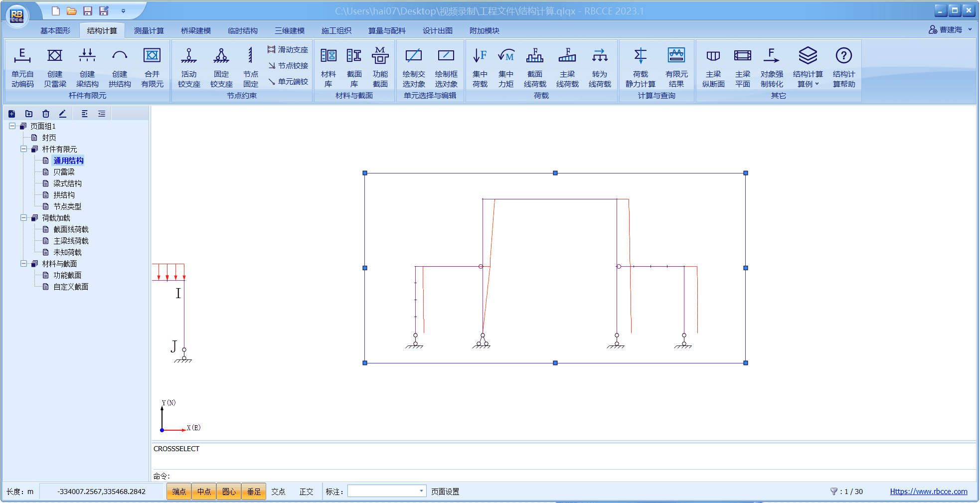Collapse the 杆件有限元 tree node
The image size is (980, 503).
point(23,149)
